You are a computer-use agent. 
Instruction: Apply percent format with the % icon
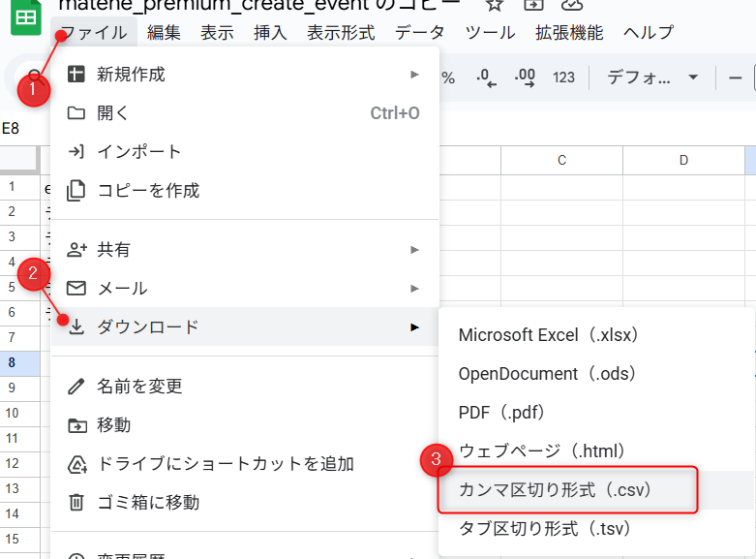[448, 78]
